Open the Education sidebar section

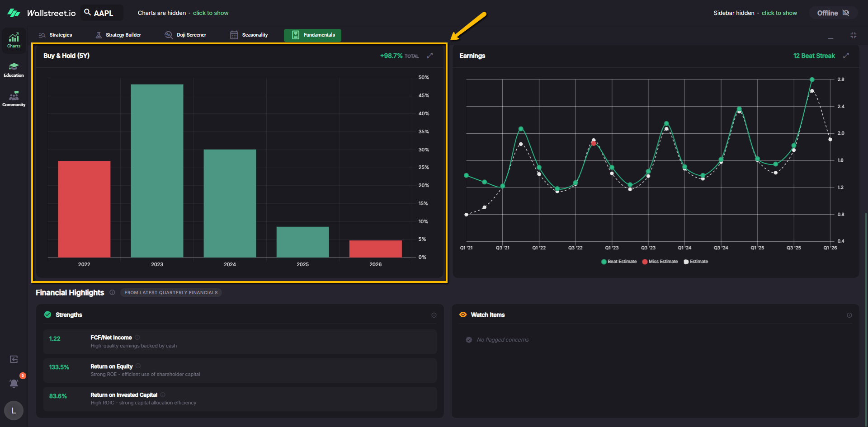14,70
